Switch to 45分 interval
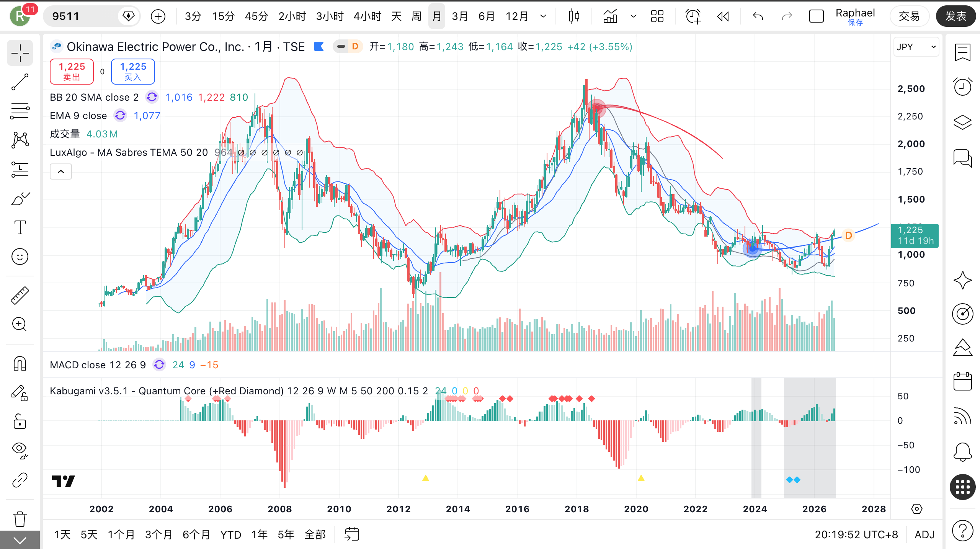 256,16
